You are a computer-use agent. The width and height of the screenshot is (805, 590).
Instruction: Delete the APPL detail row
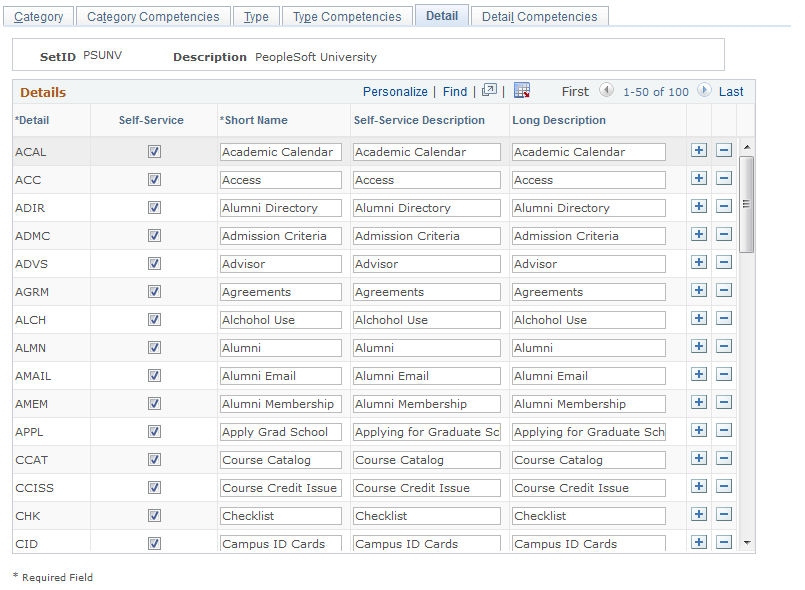point(724,430)
